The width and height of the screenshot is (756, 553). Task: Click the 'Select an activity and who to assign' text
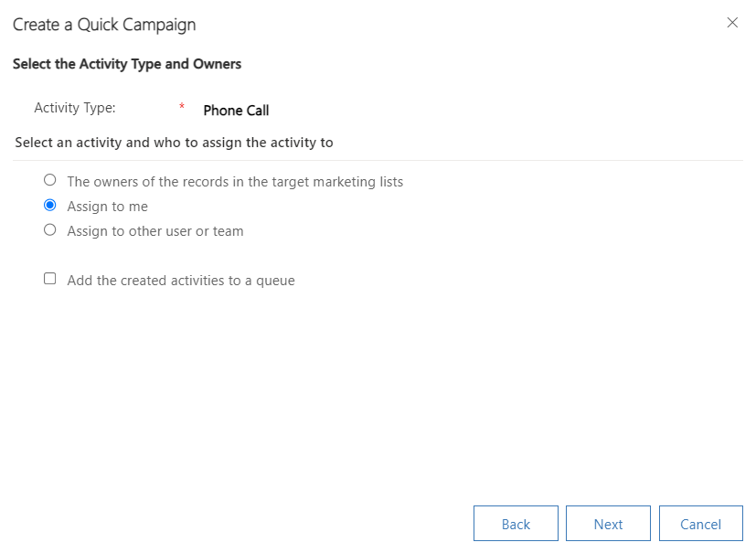pos(174,143)
